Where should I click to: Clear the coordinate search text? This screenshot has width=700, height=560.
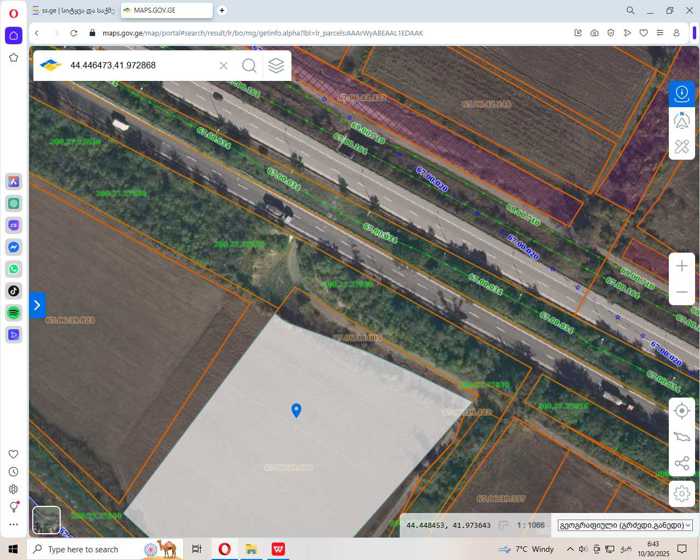223,66
